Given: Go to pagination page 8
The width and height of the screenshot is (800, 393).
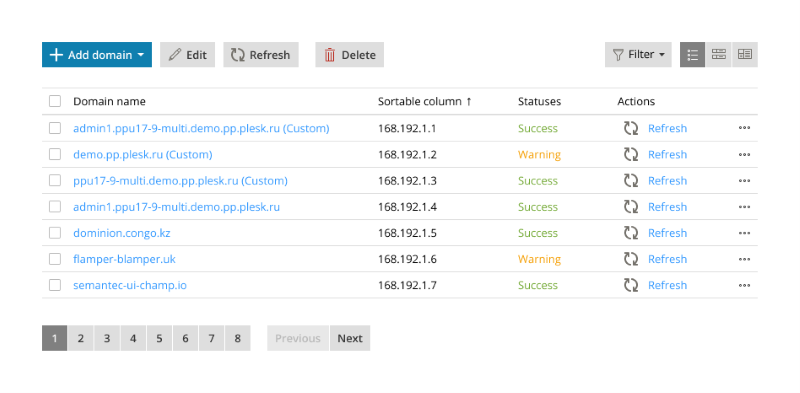Looking at the screenshot, I should tap(238, 338).
